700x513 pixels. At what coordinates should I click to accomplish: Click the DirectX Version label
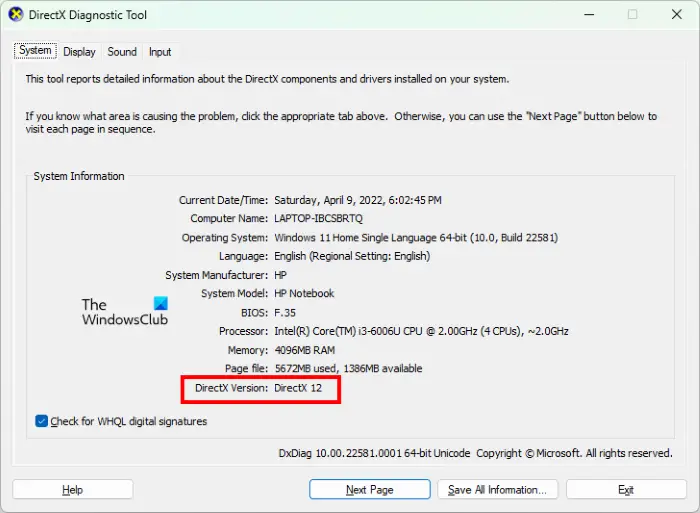tap(231, 388)
